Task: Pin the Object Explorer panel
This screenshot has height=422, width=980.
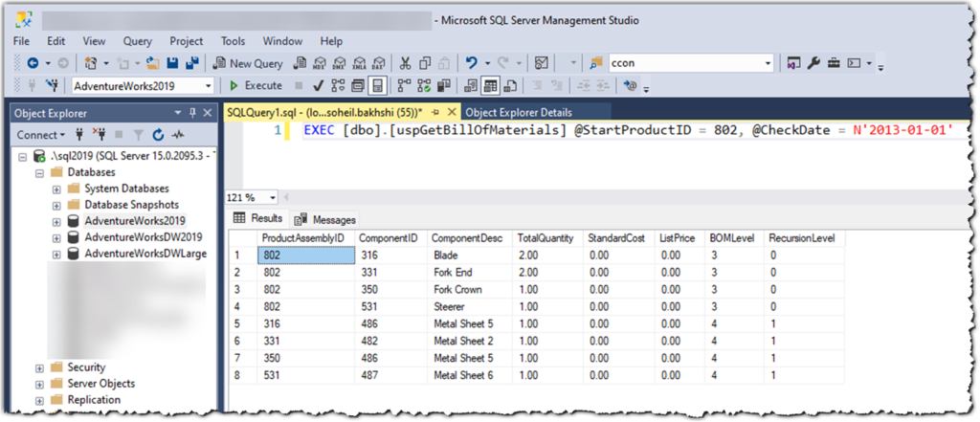Action: (x=192, y=113)
